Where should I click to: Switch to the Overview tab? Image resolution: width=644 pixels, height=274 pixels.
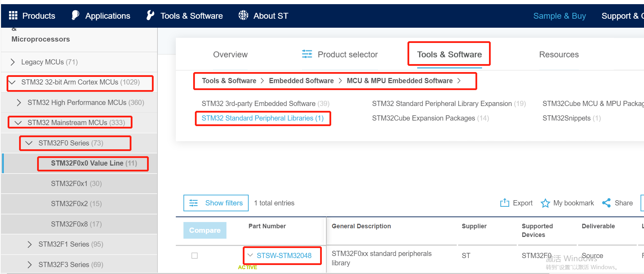coord(230,54)
